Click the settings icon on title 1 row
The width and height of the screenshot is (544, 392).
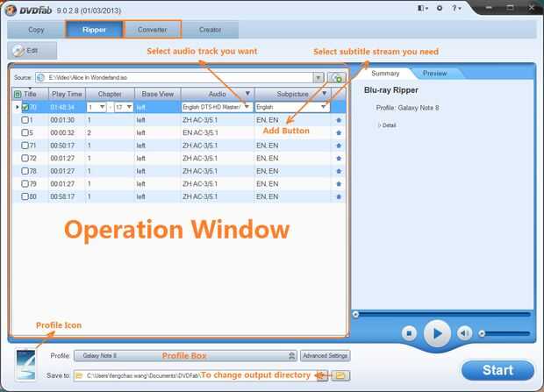(x=339, y=120)
